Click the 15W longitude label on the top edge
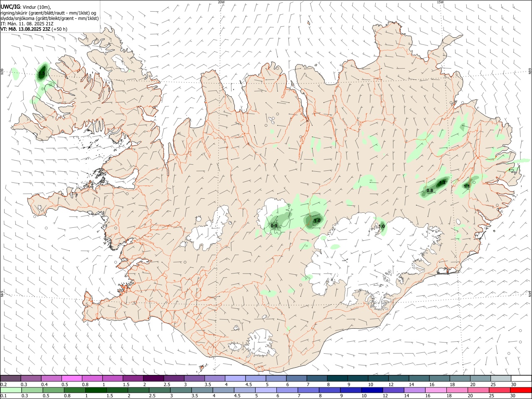The image size is (532, 399). (440, 2)
